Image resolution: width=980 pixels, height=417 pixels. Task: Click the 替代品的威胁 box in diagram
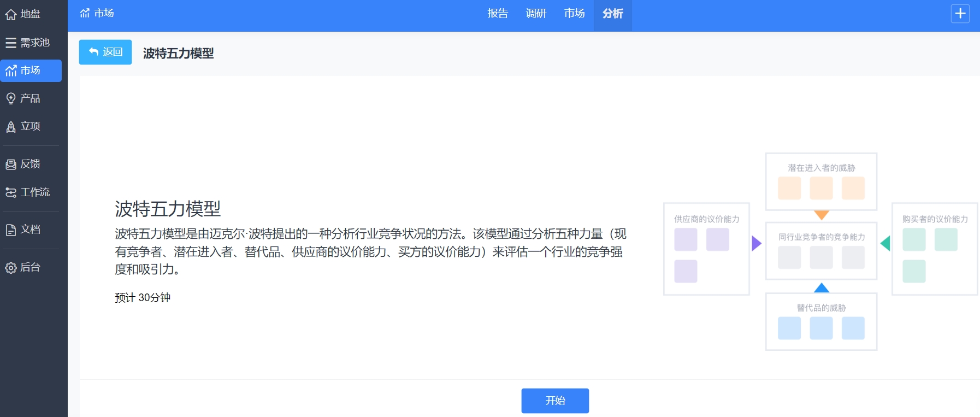point(821,321)
